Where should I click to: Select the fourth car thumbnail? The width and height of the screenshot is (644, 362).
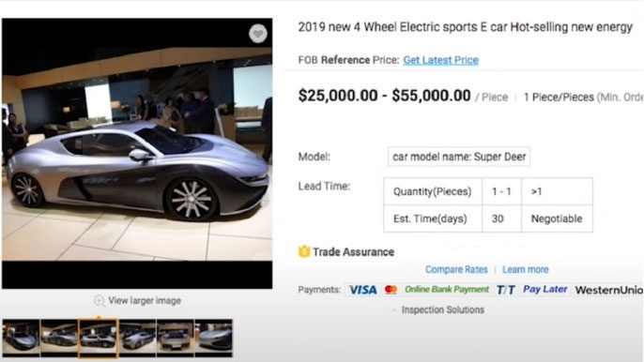(x=137, y=338)
